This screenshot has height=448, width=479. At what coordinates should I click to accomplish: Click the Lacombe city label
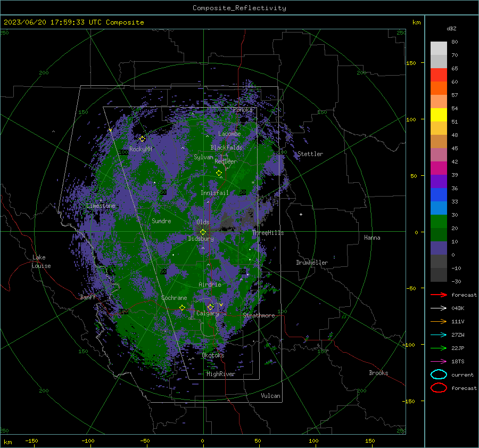pyautogui.click(x=229, y=134)
